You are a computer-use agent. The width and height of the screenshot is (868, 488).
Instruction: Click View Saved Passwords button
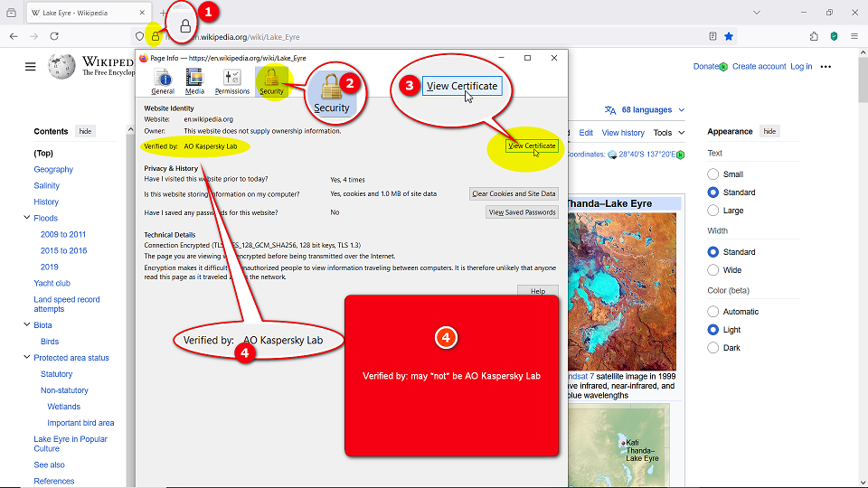click(x=522, y=212)
